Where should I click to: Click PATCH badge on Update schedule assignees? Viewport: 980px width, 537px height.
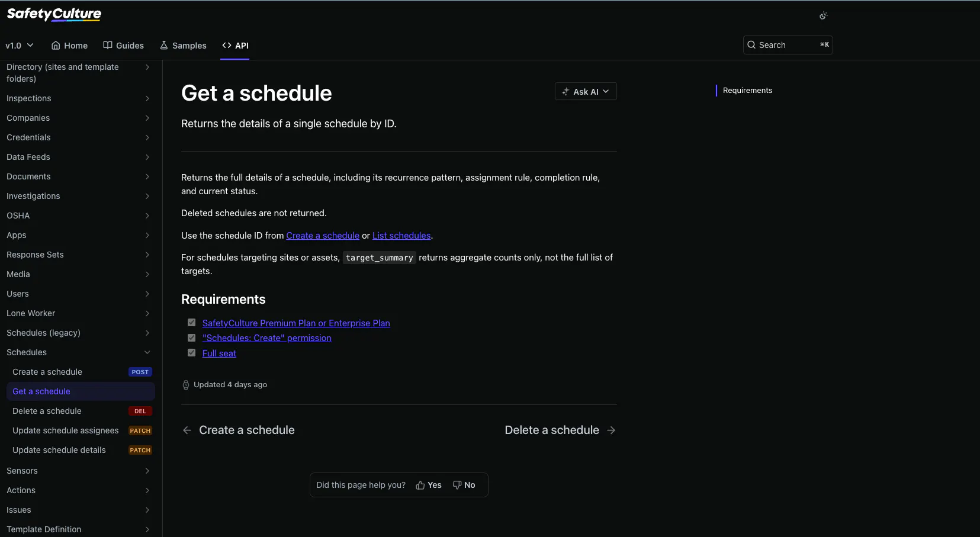[140, 430]
